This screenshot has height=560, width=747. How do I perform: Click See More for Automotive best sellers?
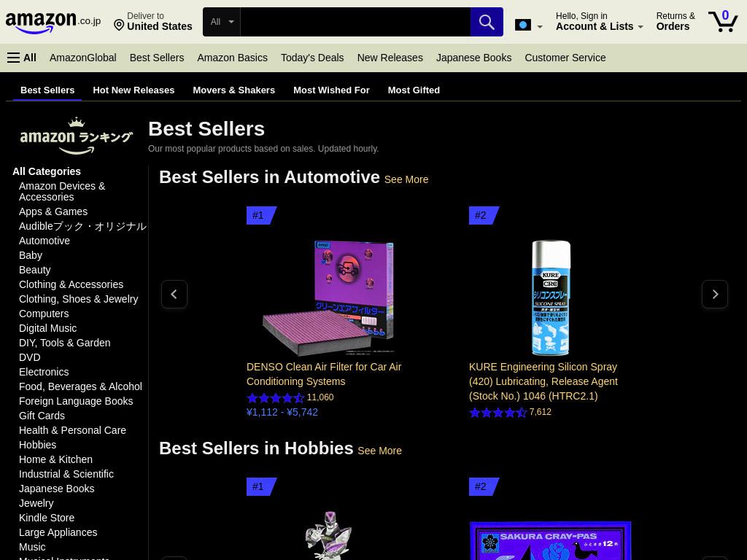406,179
